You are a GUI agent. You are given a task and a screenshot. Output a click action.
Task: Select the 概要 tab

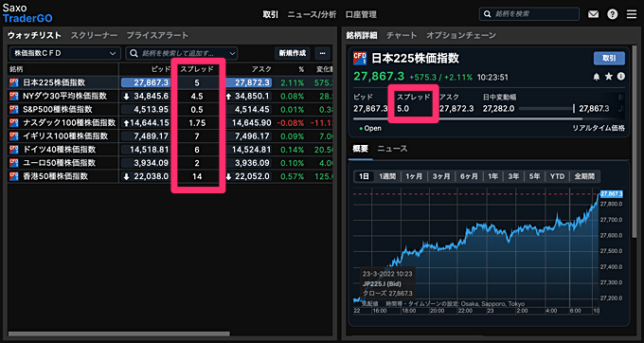[x=360, y=149]
